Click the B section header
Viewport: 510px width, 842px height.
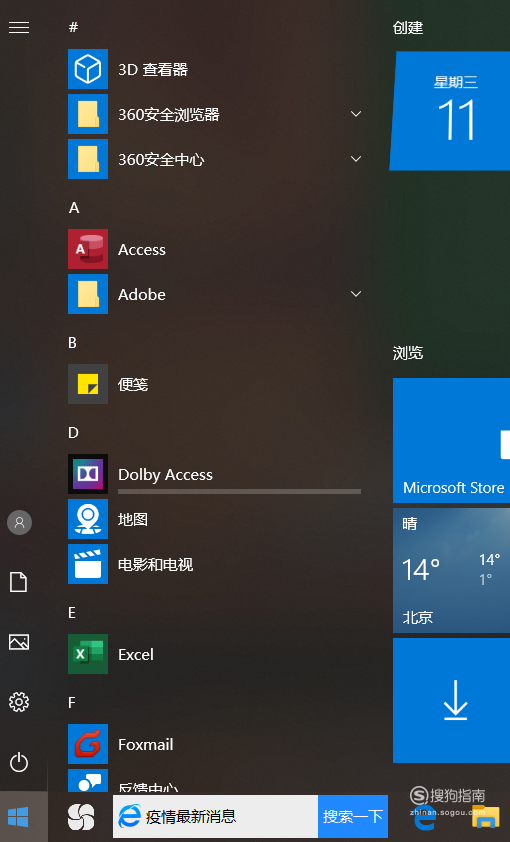72,343
